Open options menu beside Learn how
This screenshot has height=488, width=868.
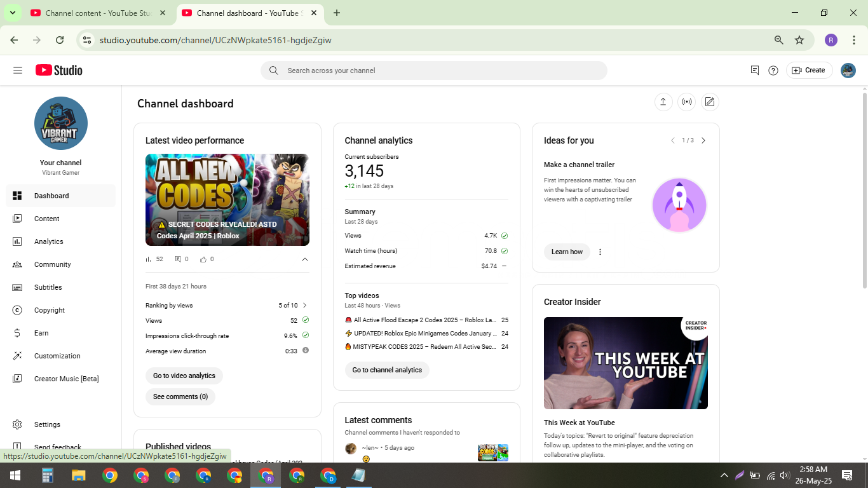(600, 252)
